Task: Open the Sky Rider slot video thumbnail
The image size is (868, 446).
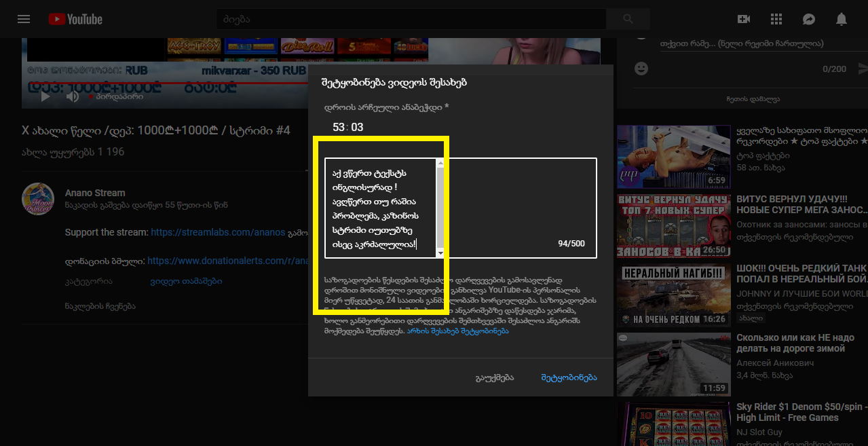Action: (x=673, y=424)
